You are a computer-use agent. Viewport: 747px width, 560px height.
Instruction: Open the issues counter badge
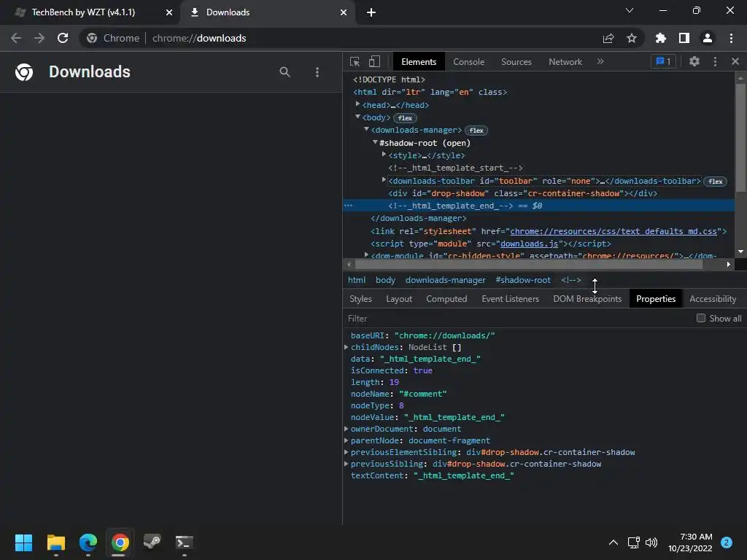pos(663,61)
